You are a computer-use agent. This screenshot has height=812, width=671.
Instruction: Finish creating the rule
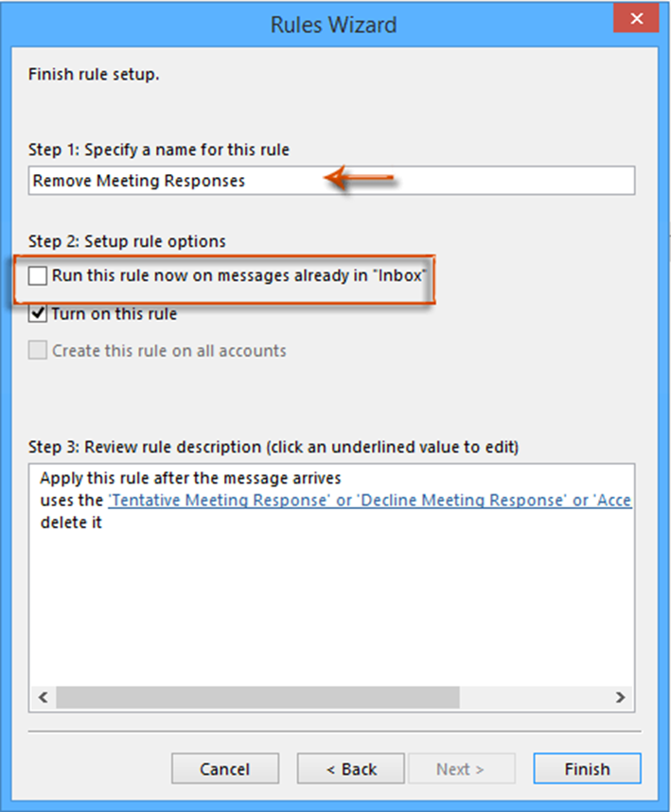click(587, 768)
